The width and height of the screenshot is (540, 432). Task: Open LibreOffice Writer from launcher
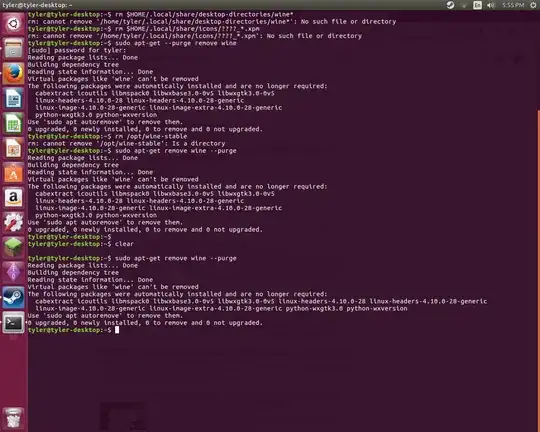coord(13,99)
